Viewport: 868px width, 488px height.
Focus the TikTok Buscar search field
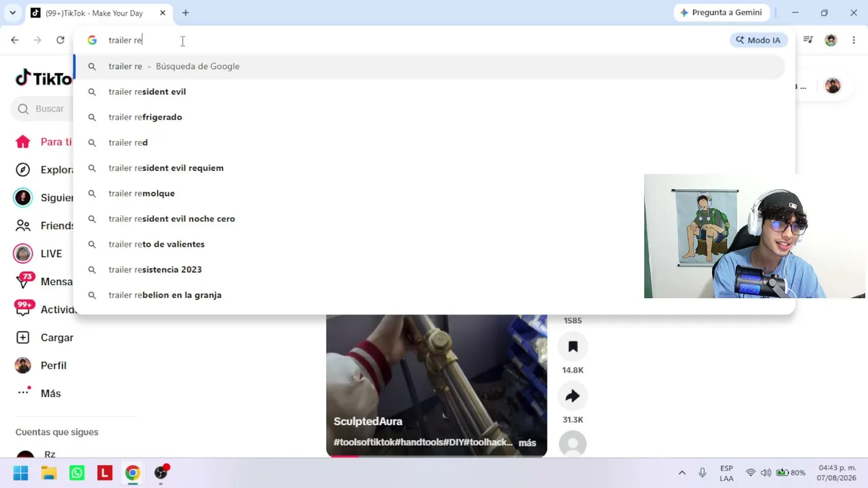(x=42, y=108)
